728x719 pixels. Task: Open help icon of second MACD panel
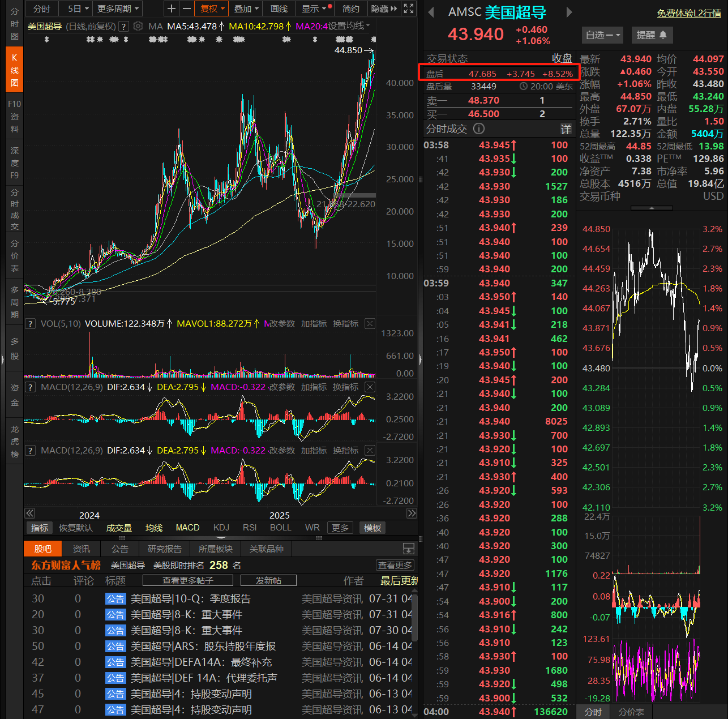pyautogui.click(x=31, y=451)
